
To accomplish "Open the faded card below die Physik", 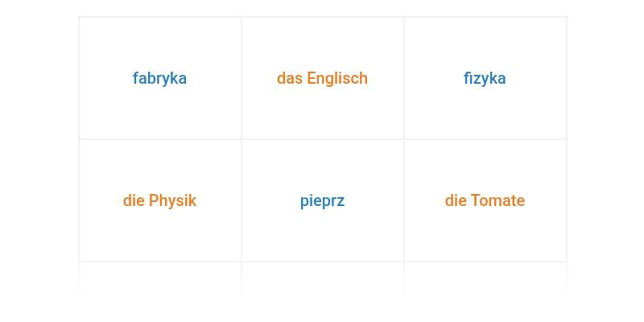I will 159,279.
